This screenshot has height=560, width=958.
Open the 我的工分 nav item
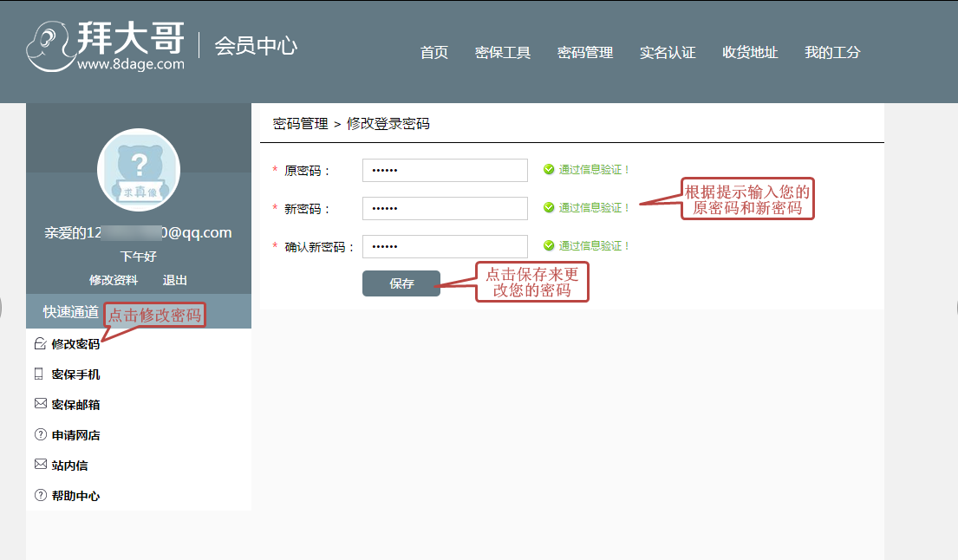[x=832, y=53]
